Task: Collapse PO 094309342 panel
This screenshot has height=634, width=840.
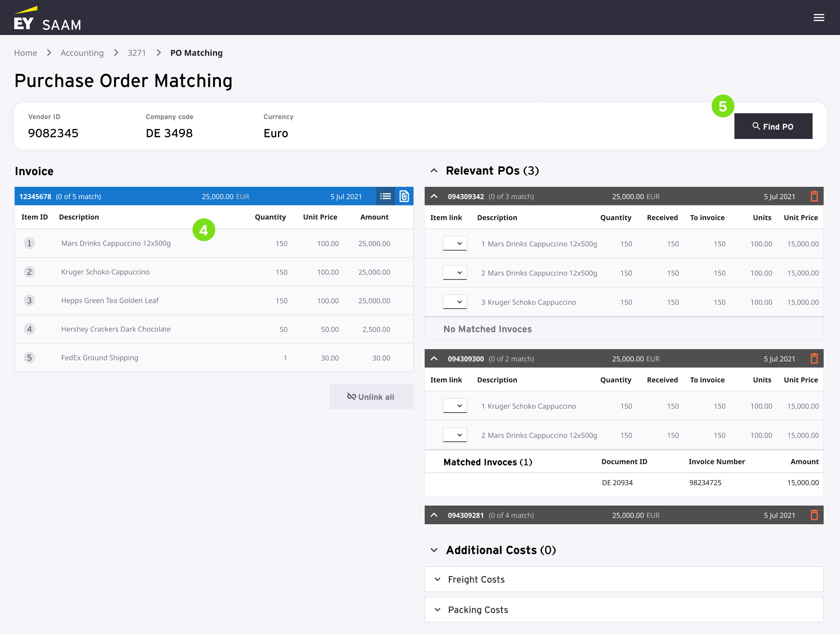Action: pyautogui.click(x=434, y=196)
